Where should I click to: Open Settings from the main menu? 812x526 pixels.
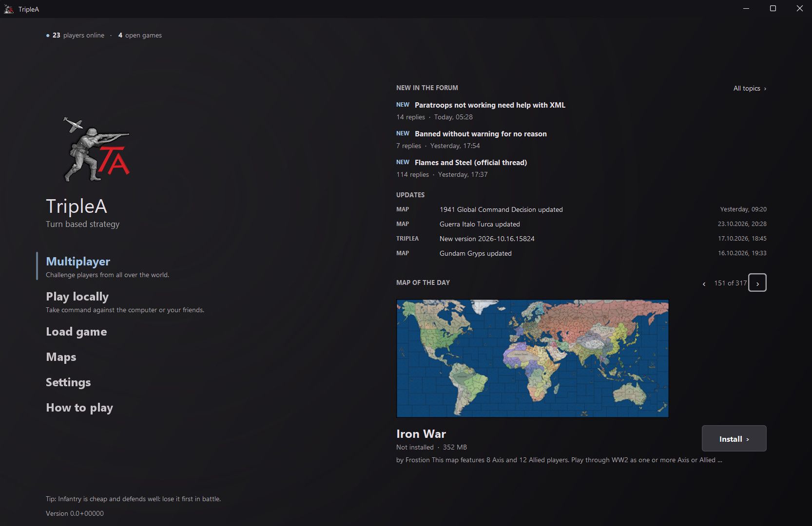[68, 382]
